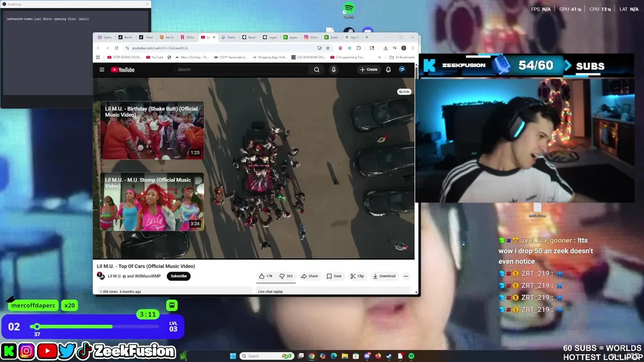Switch to the ZeekF Kick tab

tap(332, 37)
